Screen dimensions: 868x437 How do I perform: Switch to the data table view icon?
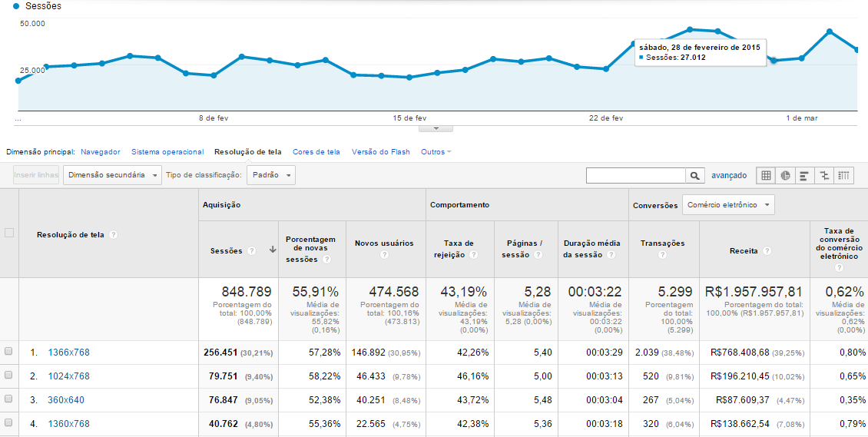pyautogui.click(x=766, y=176)
